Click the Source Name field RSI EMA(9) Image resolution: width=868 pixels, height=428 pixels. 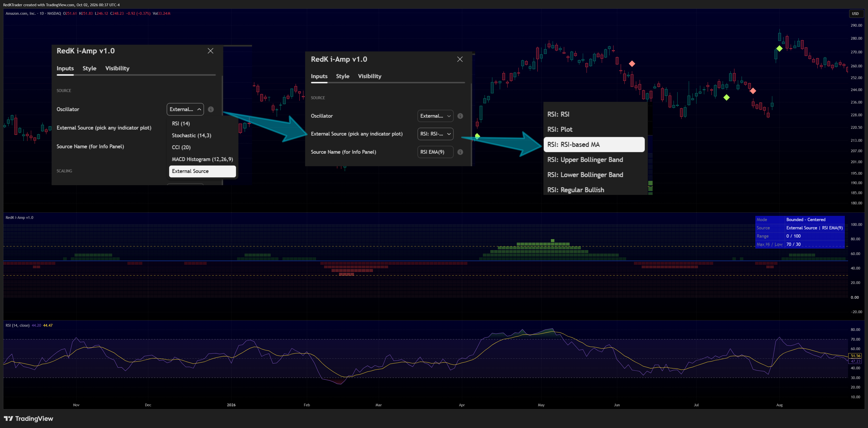(435, 152)
